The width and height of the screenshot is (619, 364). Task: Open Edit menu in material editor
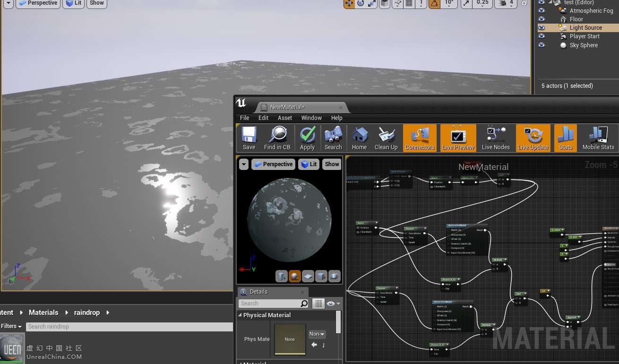(263, 118)
